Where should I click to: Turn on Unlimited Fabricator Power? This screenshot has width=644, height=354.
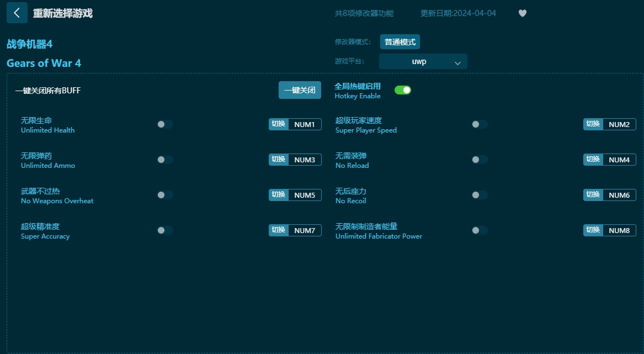[x=480, y=230]
